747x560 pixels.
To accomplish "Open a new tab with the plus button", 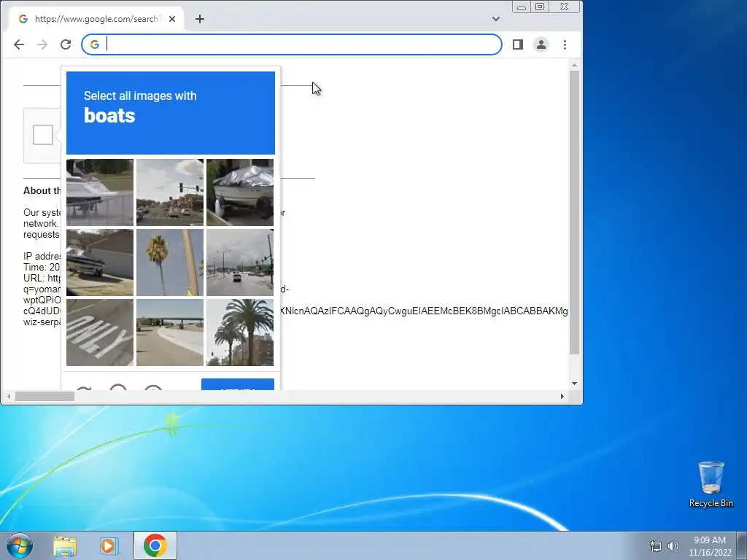I will [200, 19].
